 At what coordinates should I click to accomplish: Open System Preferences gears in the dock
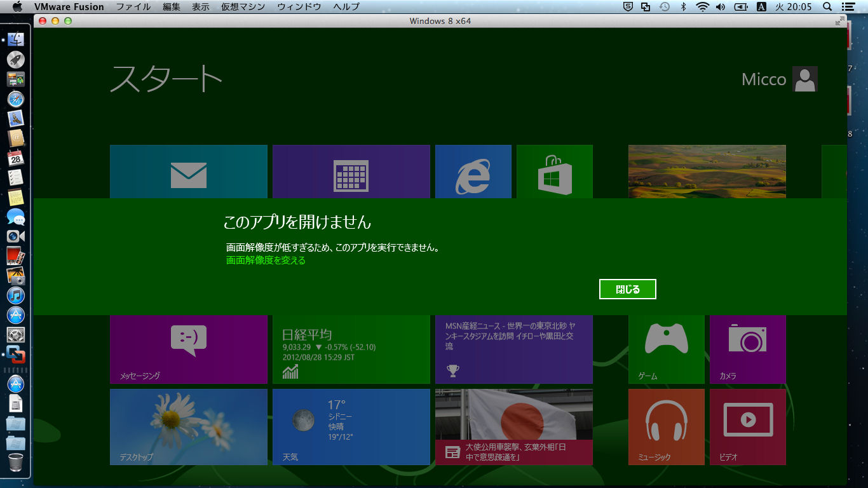(x=16, y=335)
